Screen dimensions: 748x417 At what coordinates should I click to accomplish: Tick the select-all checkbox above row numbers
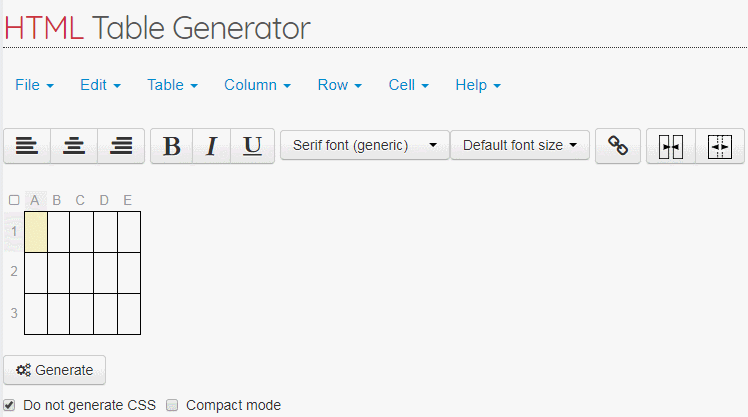tap(14, 200)
